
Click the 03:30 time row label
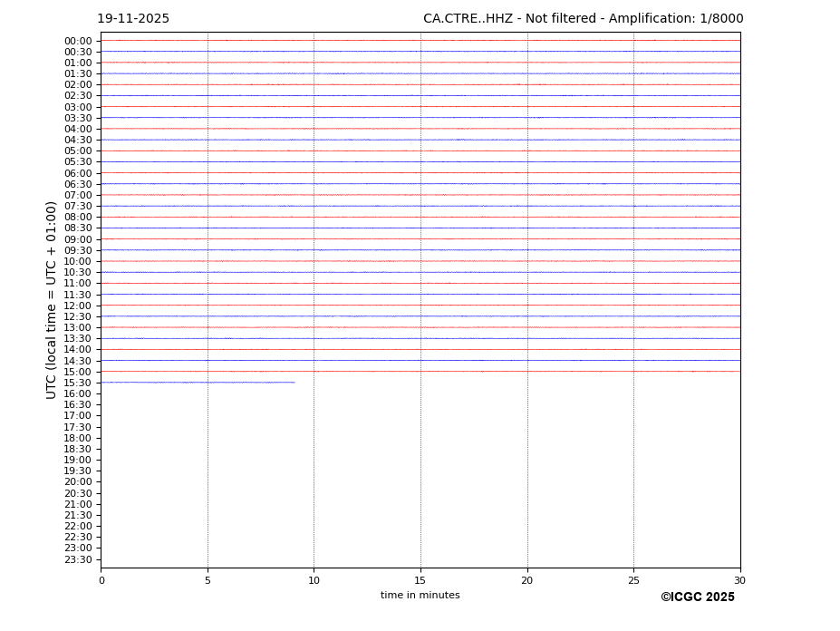click(x=78, y=118)
